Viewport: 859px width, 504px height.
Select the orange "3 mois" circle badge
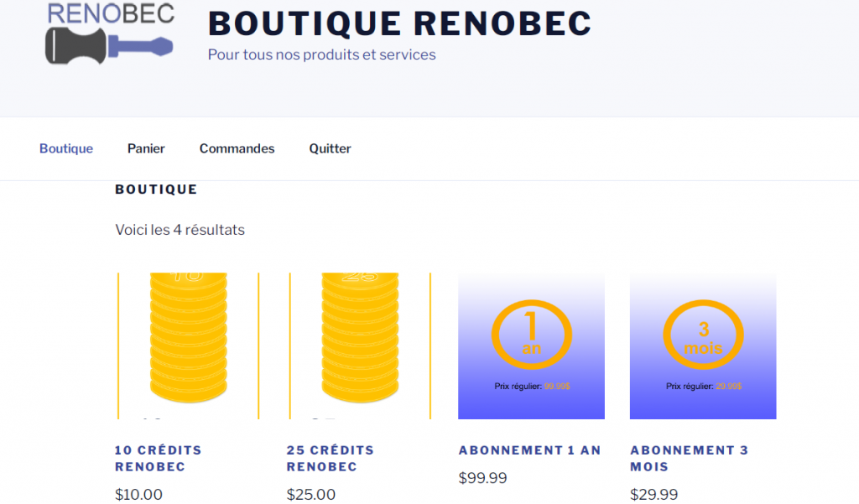tap(703, 334)
